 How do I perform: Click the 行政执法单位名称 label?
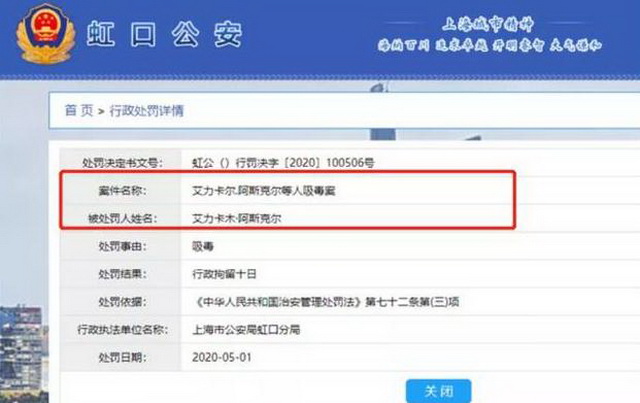coord(122,330)
